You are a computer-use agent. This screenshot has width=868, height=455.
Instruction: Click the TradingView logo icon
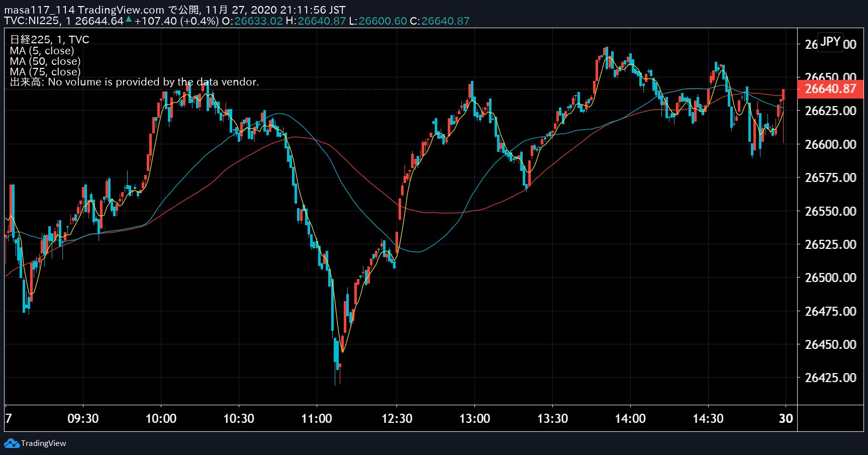coord(12,443)
